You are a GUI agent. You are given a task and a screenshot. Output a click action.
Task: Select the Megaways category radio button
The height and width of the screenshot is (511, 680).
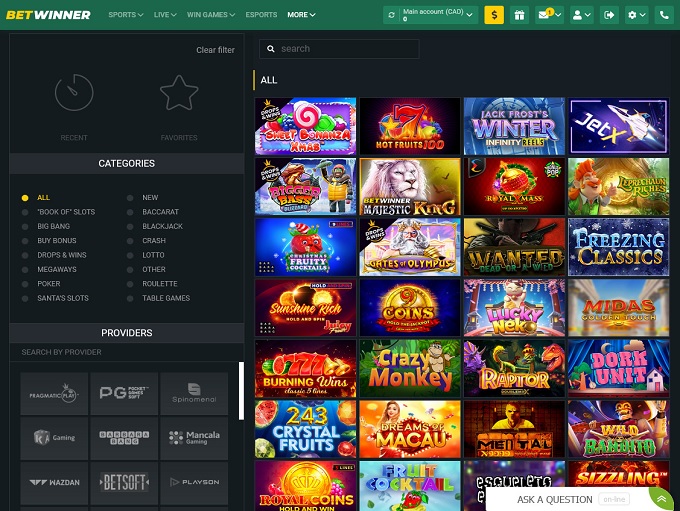point(25,269)
